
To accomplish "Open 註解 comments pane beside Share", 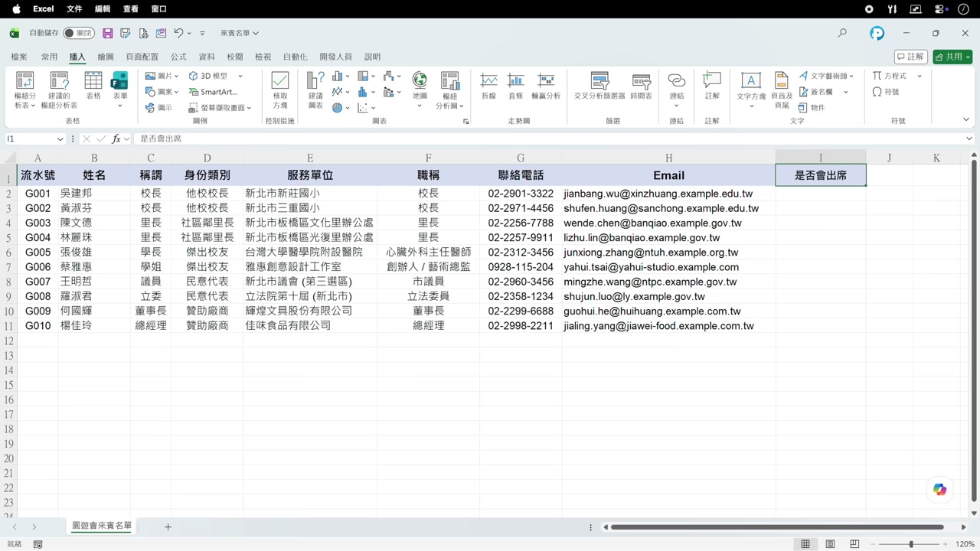I will (911, 57).
